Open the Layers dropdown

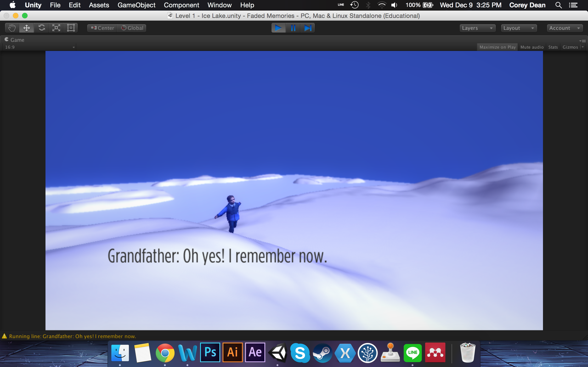(477, 28)
